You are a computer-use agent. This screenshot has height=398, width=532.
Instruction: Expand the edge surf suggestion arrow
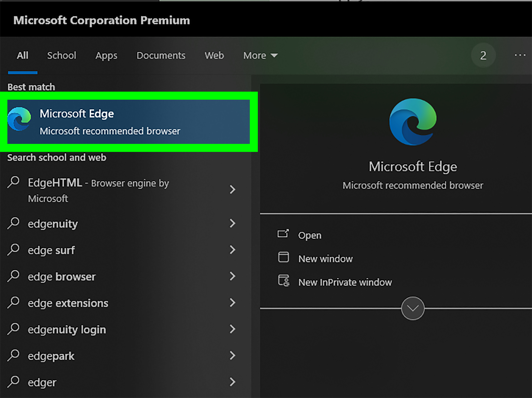[x=232, y=250]
